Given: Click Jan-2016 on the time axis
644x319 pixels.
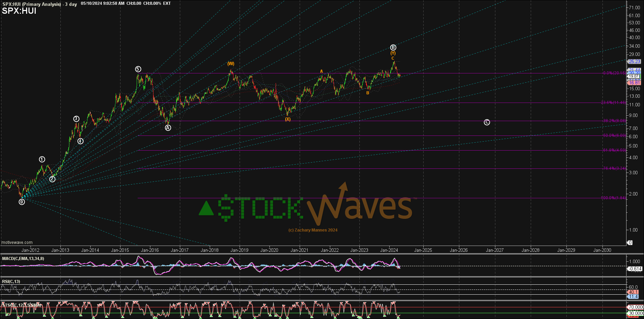Looking at the screenshot, I should click(x=150, y=250).
